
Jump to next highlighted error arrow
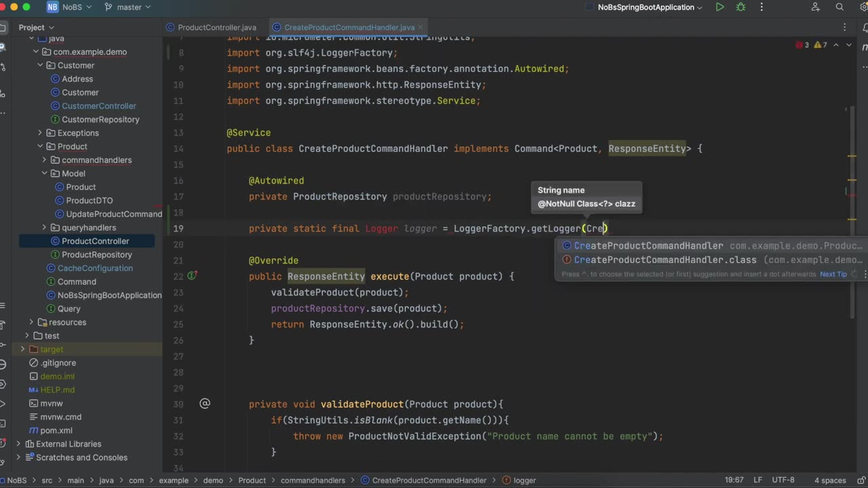[848, 45]
